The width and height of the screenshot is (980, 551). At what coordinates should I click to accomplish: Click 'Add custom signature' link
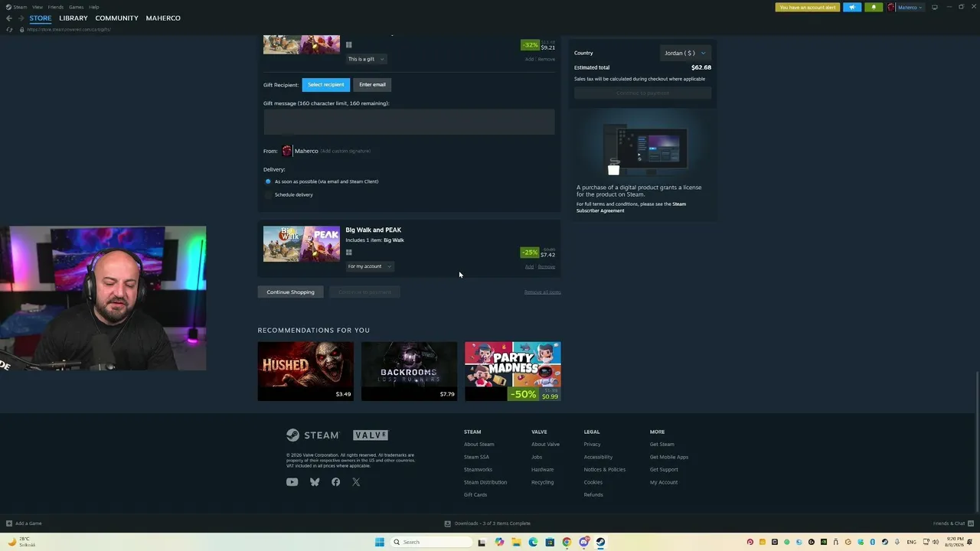coord(345,151)
